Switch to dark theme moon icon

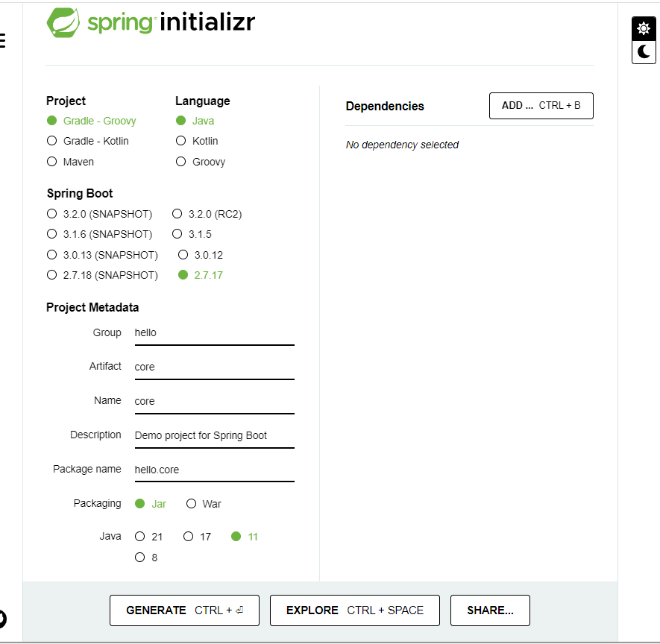click(644, 51)
